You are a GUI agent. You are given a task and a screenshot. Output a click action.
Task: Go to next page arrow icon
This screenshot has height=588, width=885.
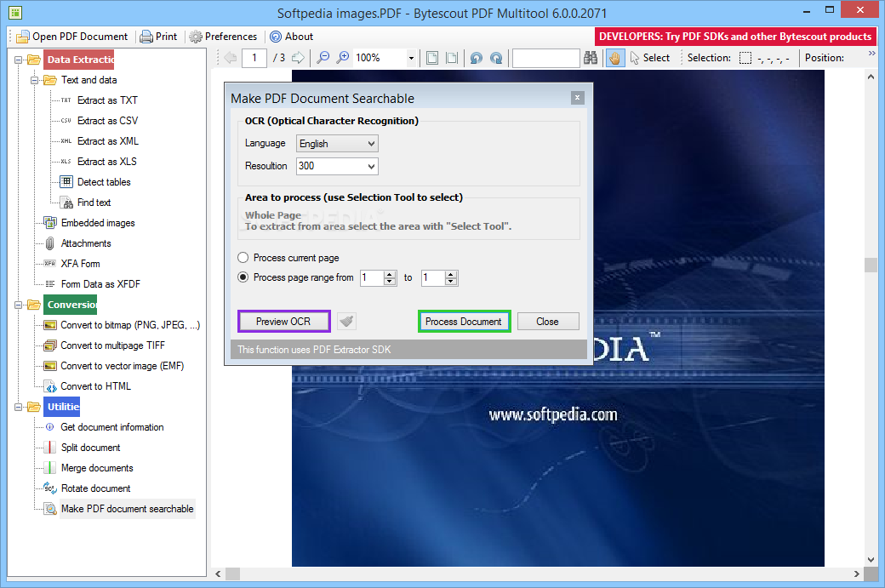point(298,58)
